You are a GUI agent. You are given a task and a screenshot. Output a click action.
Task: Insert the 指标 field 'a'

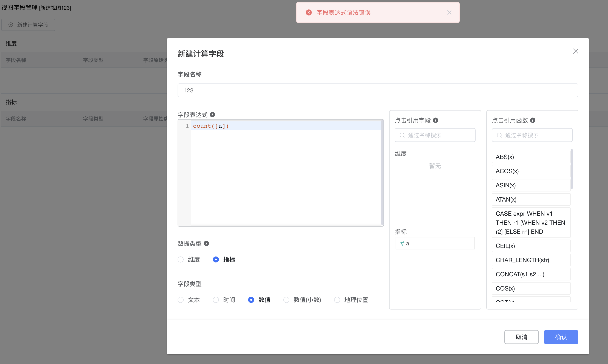tap(435, 243)
